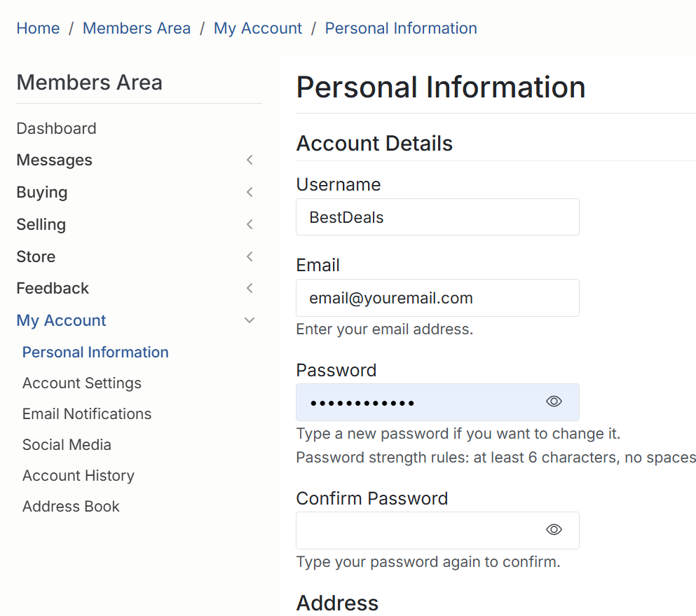The width and height of the screenshot is (696, 616).
Task: View Social Media options
Action: (x=67, y=445)
